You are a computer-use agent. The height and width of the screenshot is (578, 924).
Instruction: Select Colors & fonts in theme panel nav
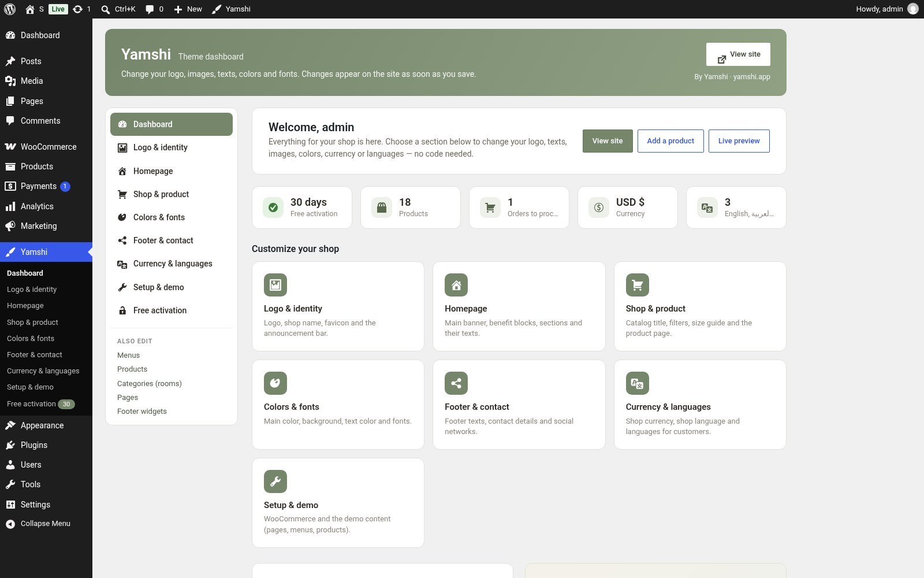[172, 217]
